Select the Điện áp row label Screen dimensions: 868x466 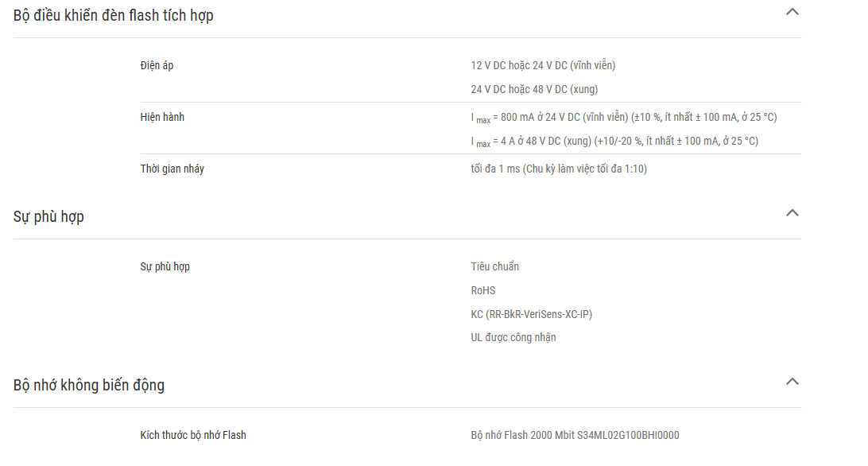click(x=157, y=65)
